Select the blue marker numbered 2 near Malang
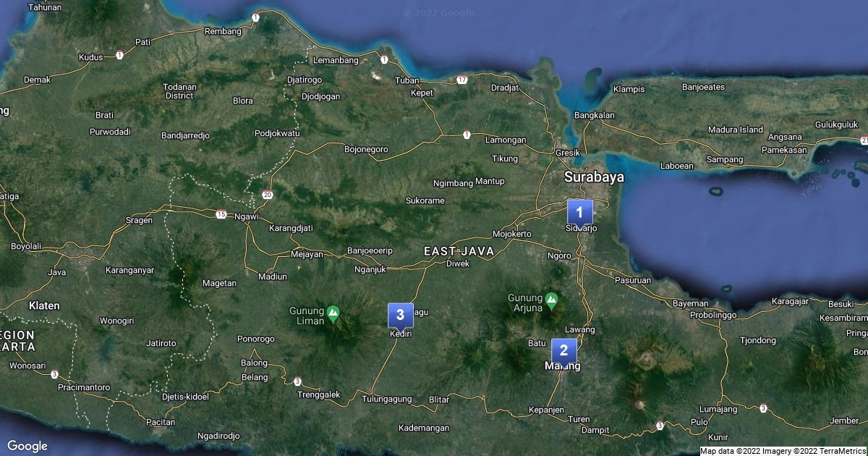This screenshot has height=456, width=868. click(564, 351)
